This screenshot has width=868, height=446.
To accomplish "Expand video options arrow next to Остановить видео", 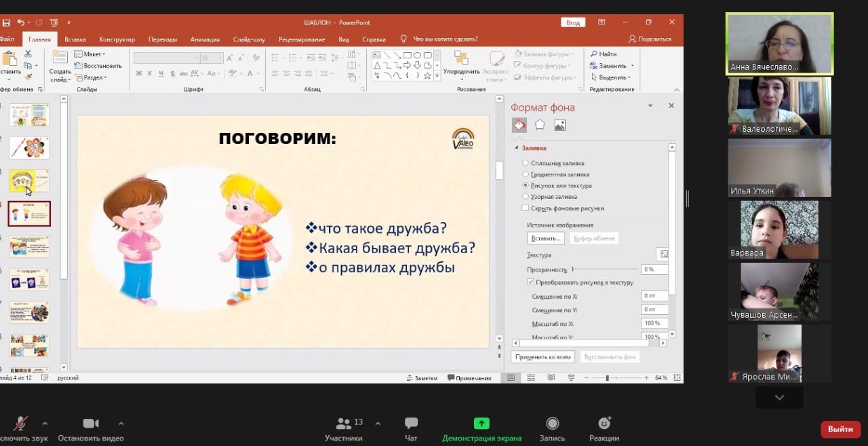I will point(121,423).
